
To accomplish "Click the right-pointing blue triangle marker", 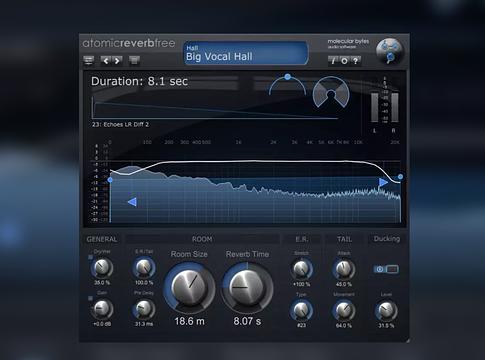I will [x=383, y=182].
